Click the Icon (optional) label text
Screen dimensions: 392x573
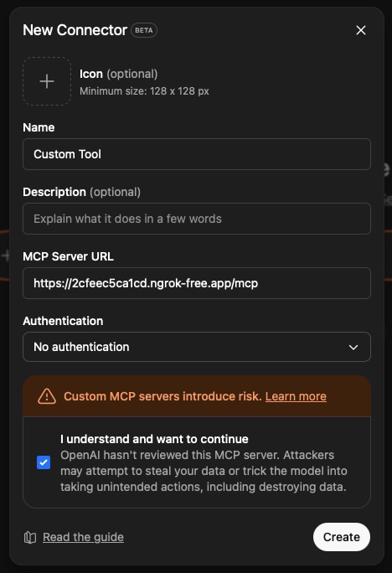tap(119, 74)
